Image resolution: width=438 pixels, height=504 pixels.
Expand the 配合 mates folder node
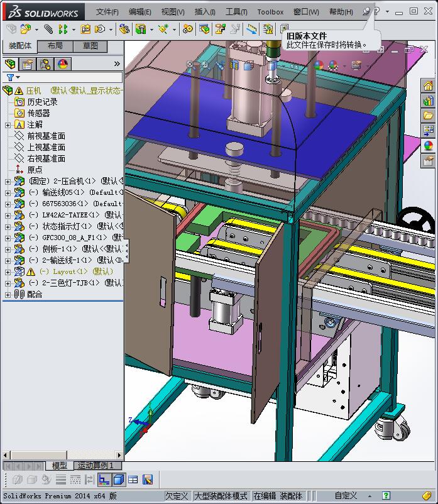point(8,295)
